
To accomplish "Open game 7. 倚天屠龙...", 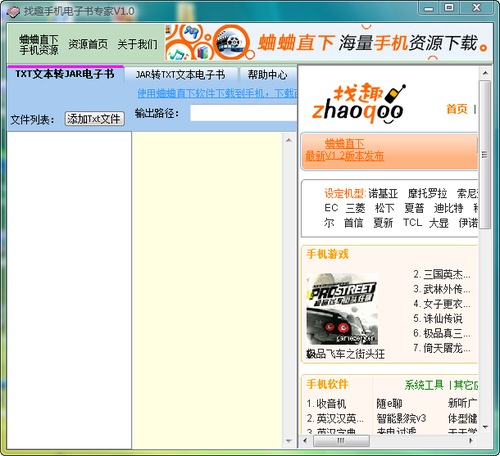I will (442, 348).
